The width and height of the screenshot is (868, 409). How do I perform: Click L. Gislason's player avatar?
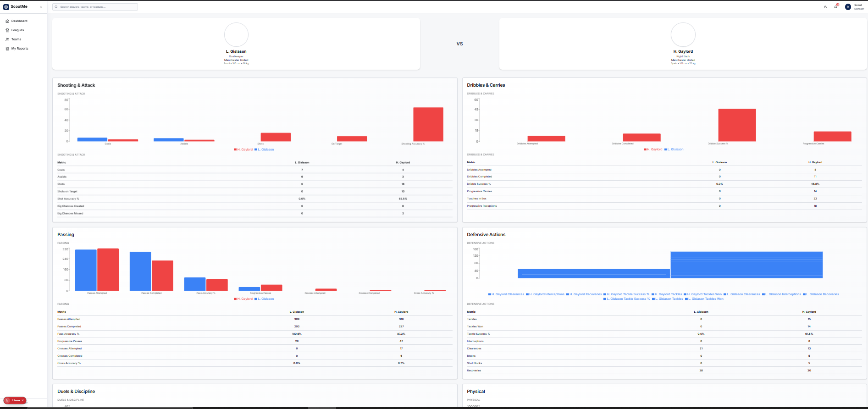pos(236,35)
